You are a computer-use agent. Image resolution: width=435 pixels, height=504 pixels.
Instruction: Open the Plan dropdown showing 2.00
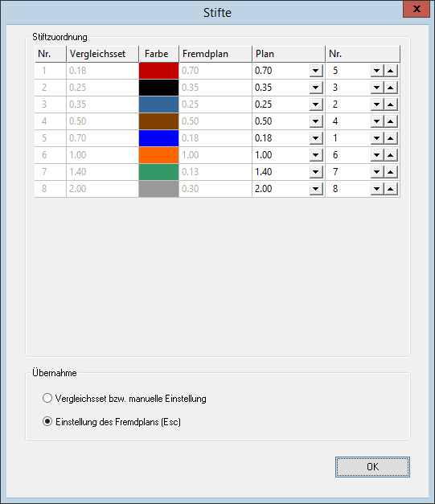(x=316, y=189)
